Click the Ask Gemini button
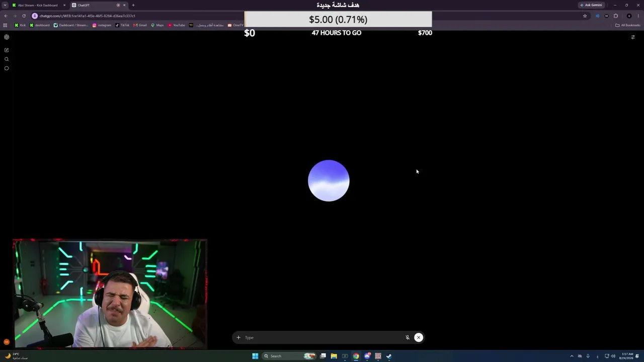This screenshot has width=644, height=362. tap(591, 5)
